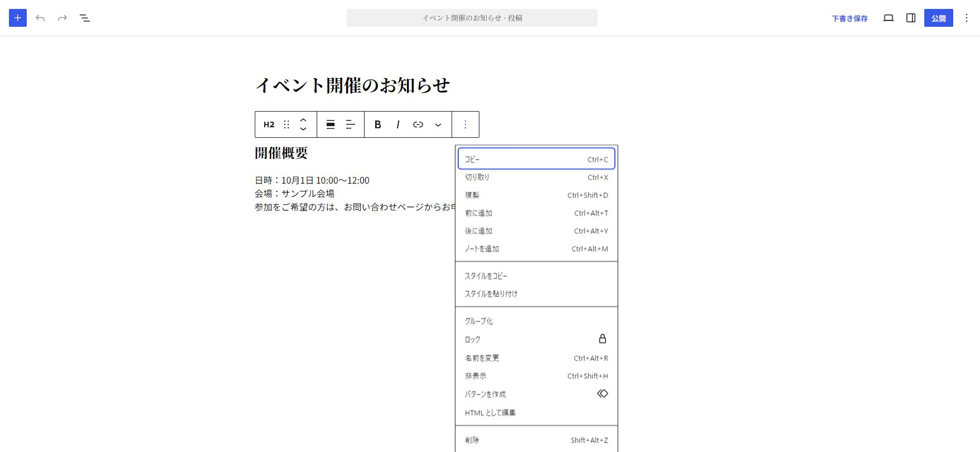Click the paragraph starting 参加をご希望の方は
This screenshot has height=452, width=980.
[355, 207]
